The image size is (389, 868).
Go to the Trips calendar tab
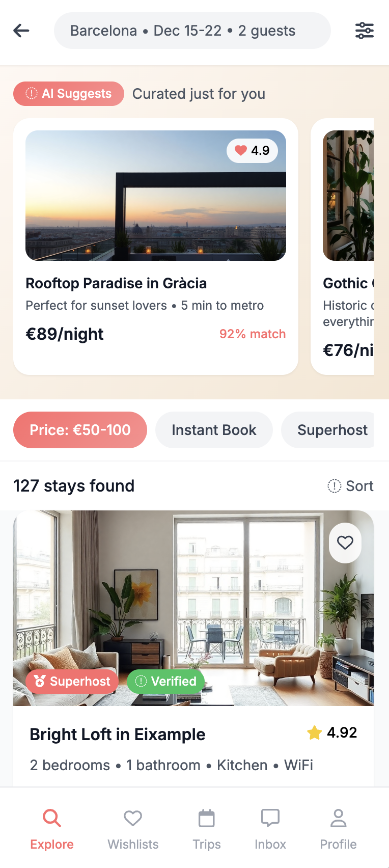(207, 828)
